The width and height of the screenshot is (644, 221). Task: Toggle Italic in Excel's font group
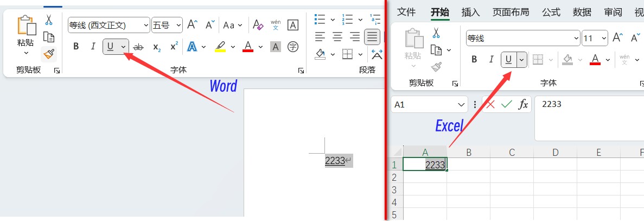point(491,60)
